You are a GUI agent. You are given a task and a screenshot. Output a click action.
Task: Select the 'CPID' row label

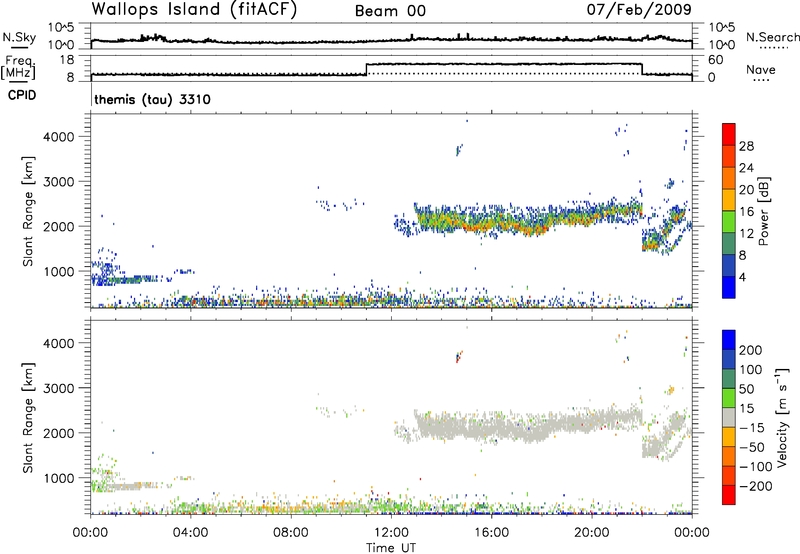coord(22,95)
